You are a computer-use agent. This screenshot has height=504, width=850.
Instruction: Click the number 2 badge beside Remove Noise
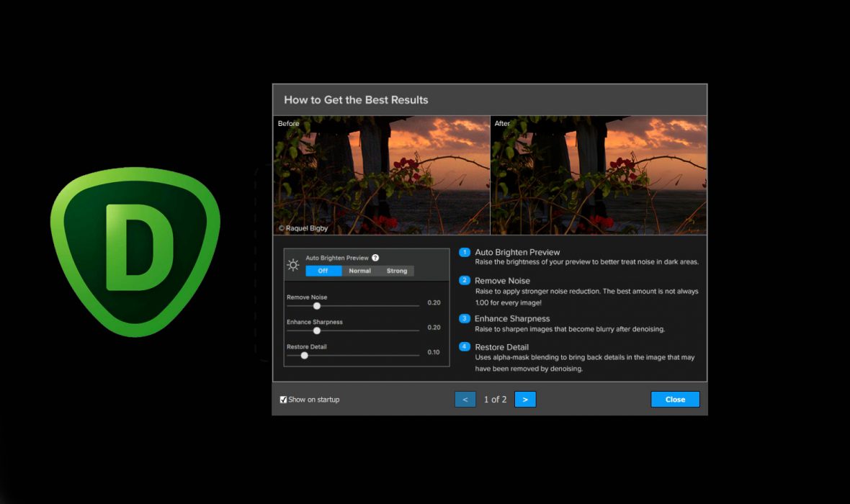pos(465,280)
